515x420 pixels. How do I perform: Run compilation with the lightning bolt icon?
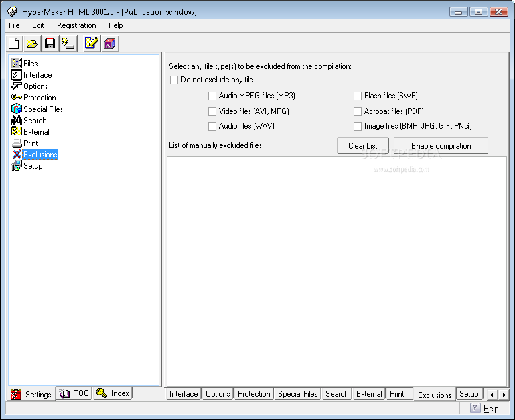[x=68, y=43]
